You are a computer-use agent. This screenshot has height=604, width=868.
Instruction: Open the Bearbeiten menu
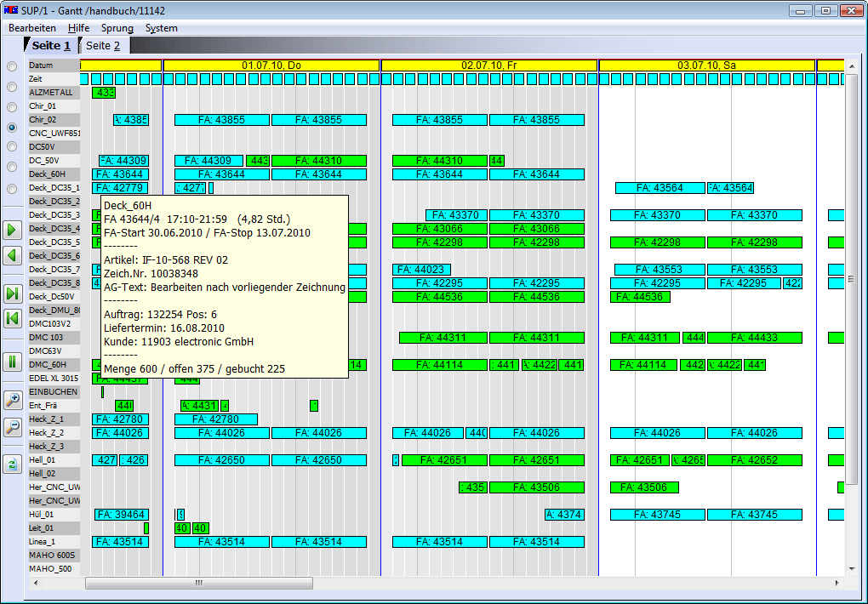[x=32, y=28]
